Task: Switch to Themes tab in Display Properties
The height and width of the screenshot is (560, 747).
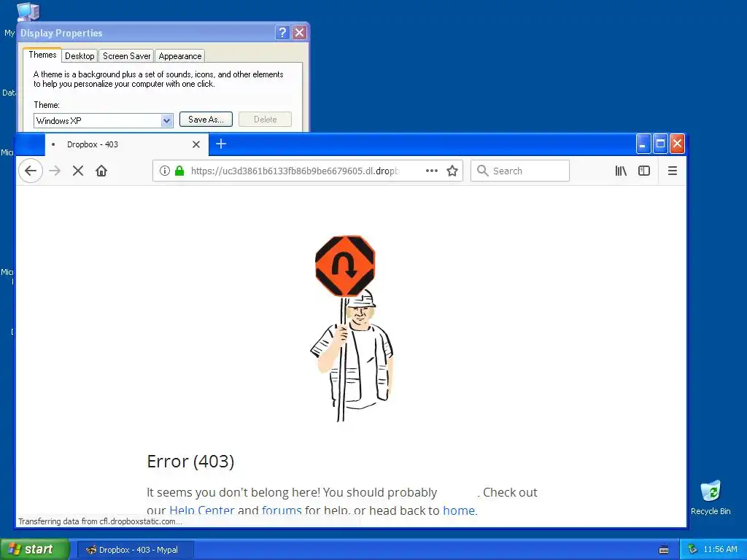Action: pos(42,55)
